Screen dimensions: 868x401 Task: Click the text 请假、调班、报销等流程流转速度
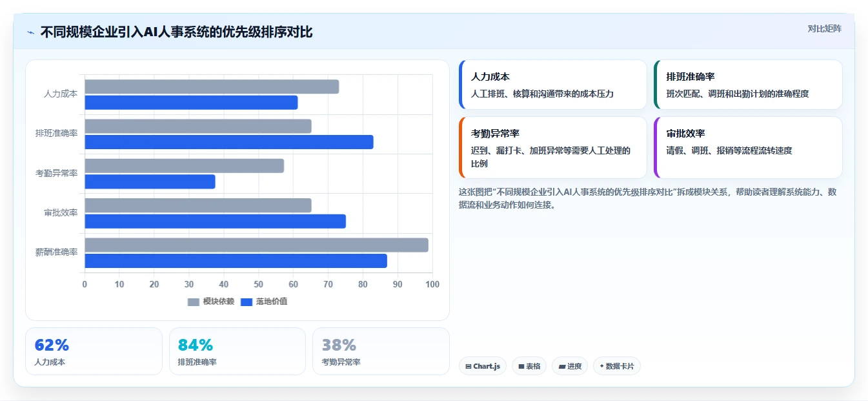coord(729,150)
